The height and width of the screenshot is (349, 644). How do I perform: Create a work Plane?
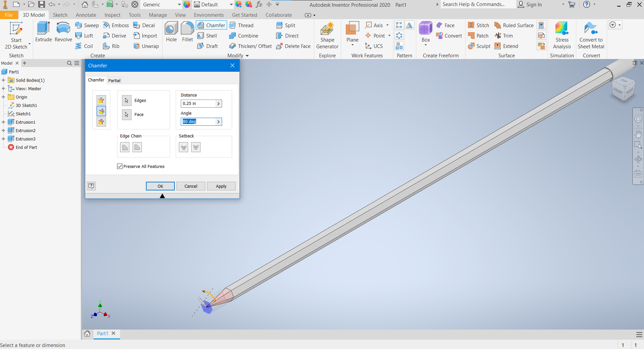[x=353, y=34]
